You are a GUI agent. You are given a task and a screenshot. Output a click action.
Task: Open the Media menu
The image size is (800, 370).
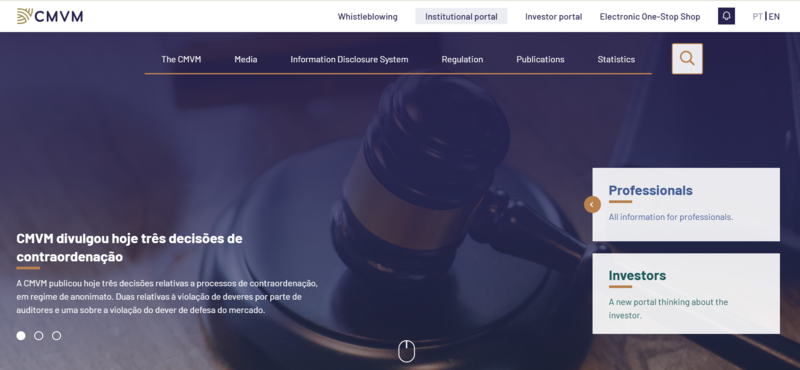tap(245, 59)
